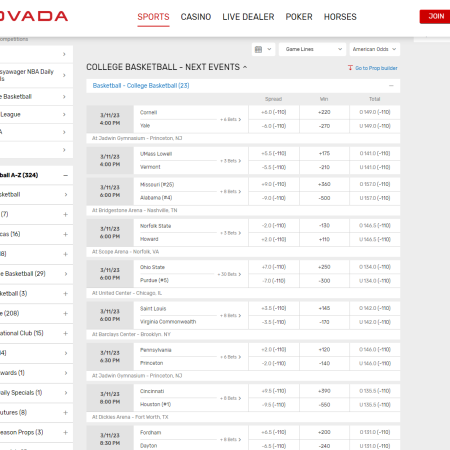Viewport: 450px width, 450px height.
Task: Select over 157.0 total for Missouri game
Action: point(375,184)
